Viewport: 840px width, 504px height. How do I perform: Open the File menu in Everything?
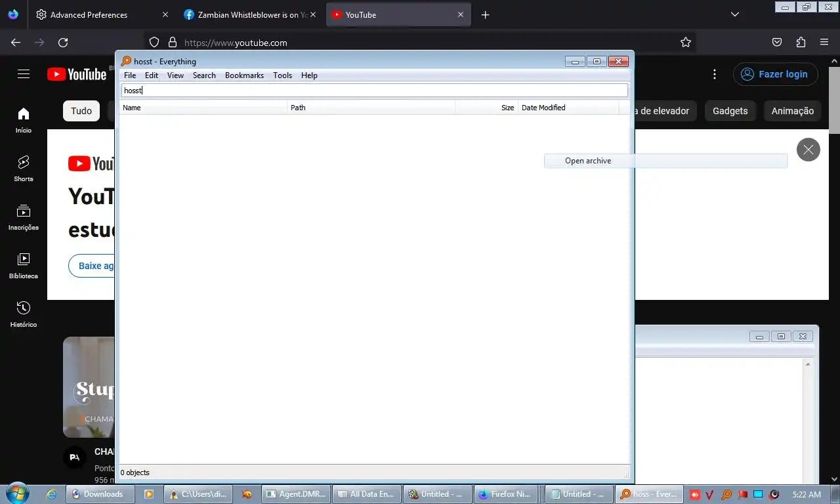pyautogui.click(x=130, y=75)
